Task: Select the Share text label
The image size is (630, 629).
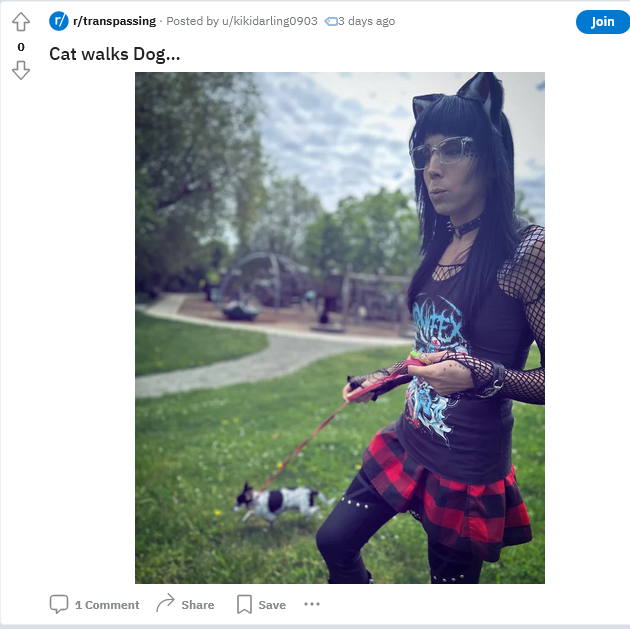Action: (198, 604)
